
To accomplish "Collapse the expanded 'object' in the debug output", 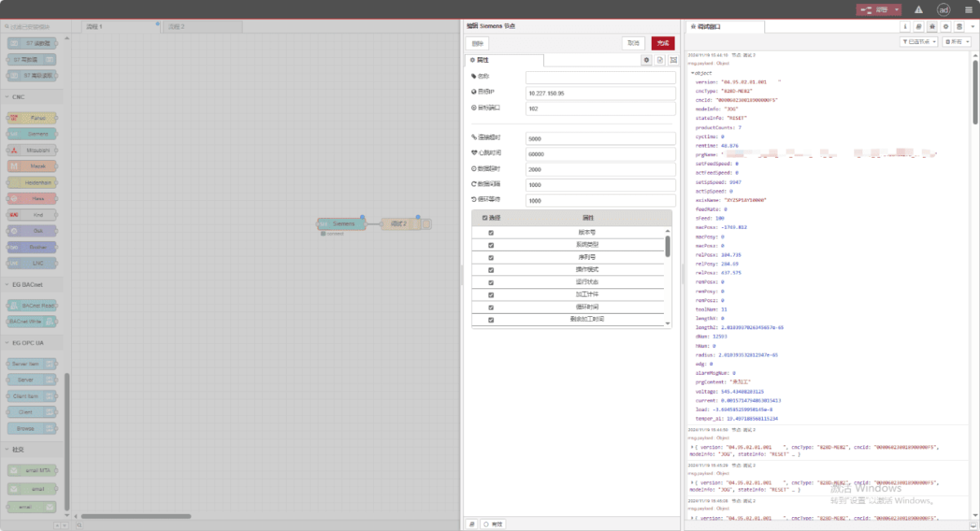I will [693, 73].
